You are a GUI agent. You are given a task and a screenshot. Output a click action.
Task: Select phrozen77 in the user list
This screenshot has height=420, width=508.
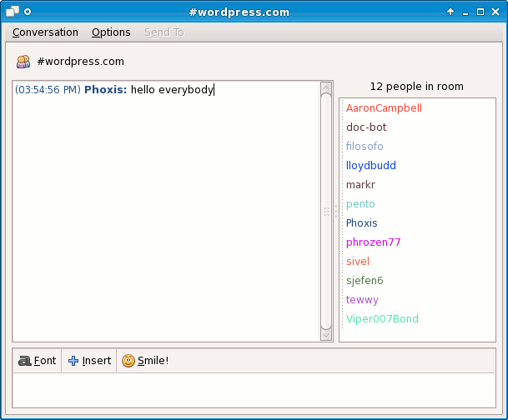(x=374, y=242)
